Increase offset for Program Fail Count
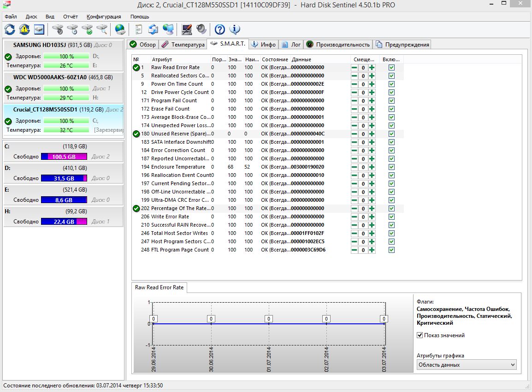The width and height of the screenshot is (532, 392). 372,101
